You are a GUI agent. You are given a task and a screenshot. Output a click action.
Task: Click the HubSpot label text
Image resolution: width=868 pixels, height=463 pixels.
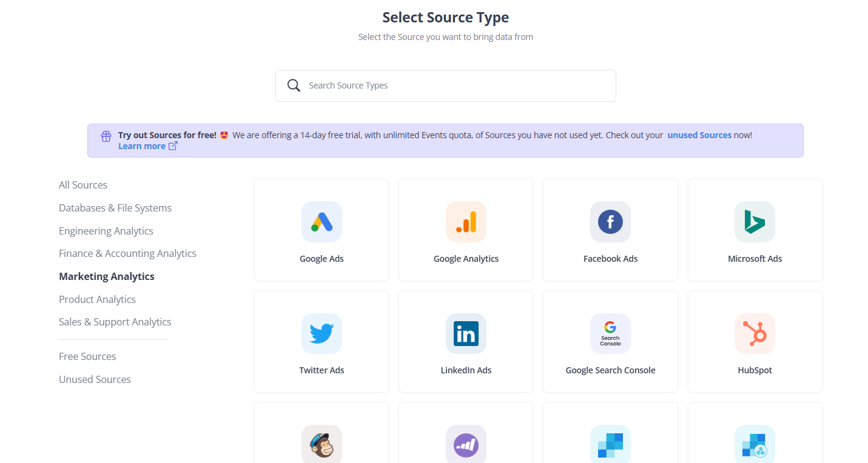point(755,370)
